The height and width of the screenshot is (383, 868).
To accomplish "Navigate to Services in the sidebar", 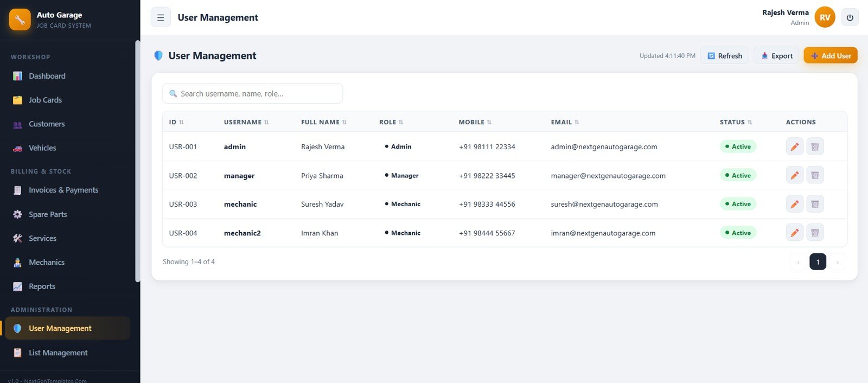I will pyautogui.click(x=67, y=238).
